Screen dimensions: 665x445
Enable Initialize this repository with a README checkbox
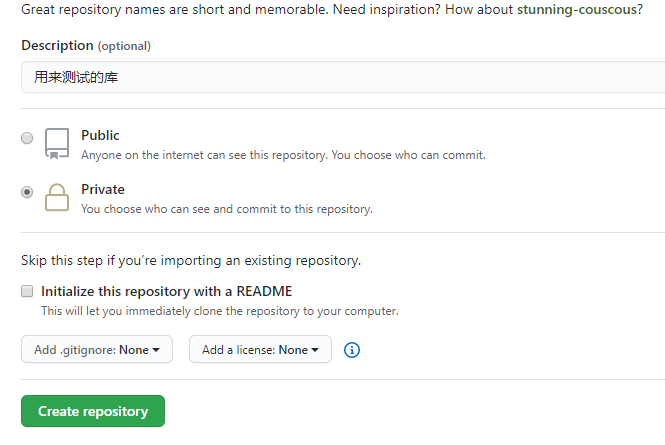tap(27, 291)
